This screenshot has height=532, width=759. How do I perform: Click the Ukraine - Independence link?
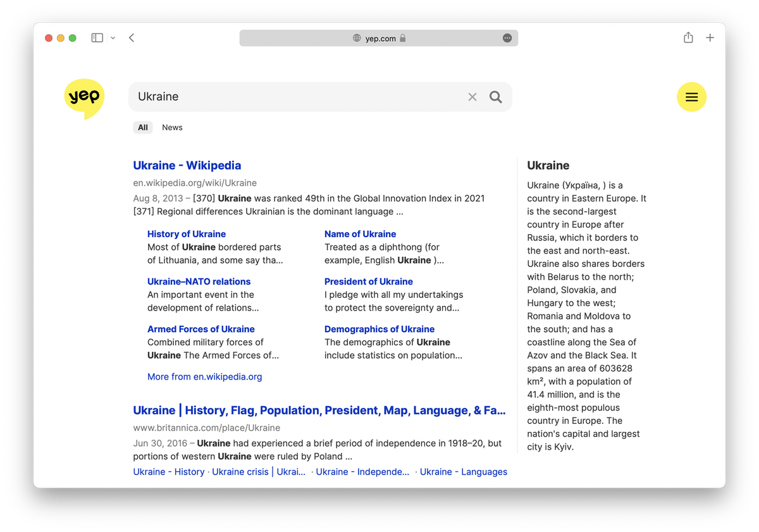[362, 472]
